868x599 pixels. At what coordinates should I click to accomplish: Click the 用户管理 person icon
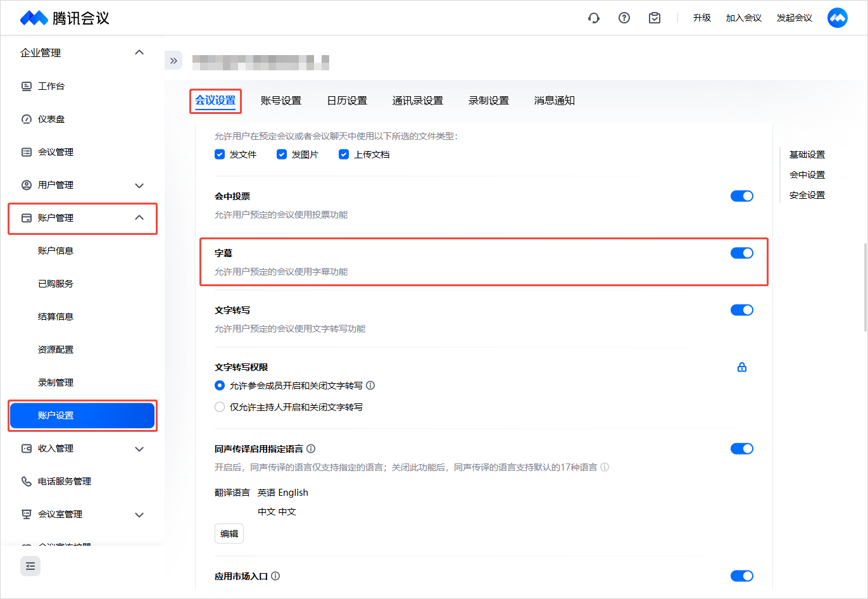click(x=27, y=185)
